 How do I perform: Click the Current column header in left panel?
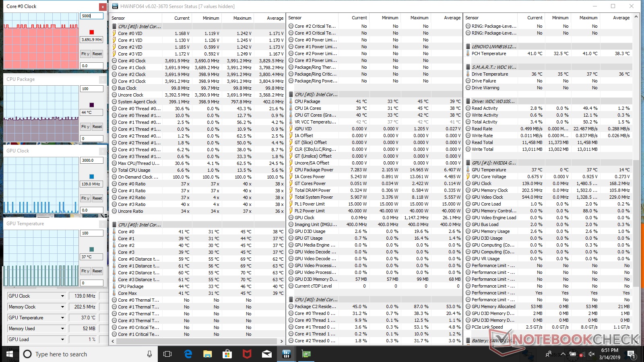[x=177, y=18]
